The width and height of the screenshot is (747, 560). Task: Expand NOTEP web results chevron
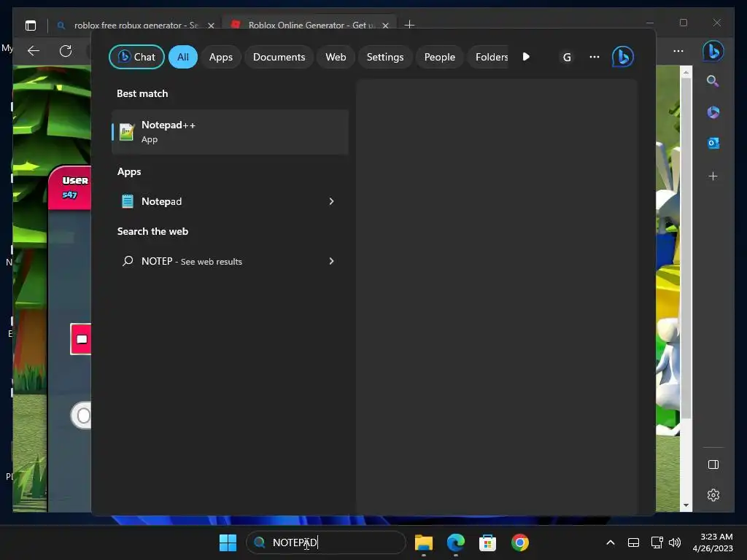331,261
